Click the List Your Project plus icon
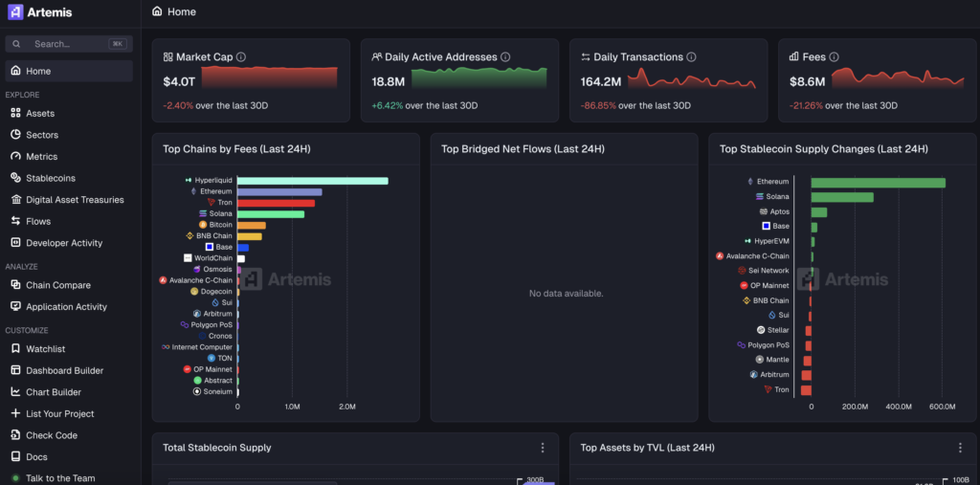Viewport: 980px width, 485px height. pyautogui.click(x=15, y=413)
